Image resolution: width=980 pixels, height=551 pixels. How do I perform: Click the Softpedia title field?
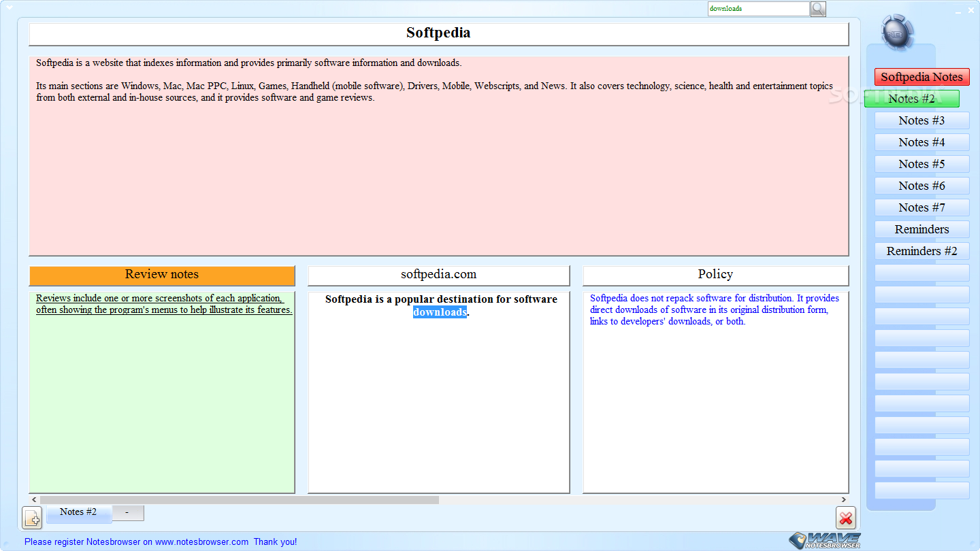click(438, 33)
